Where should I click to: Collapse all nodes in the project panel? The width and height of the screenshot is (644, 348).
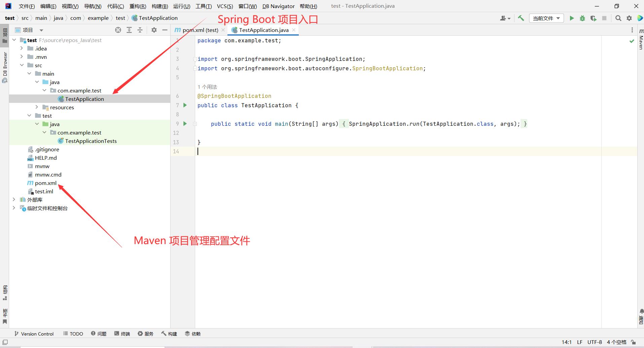point(140,30)
